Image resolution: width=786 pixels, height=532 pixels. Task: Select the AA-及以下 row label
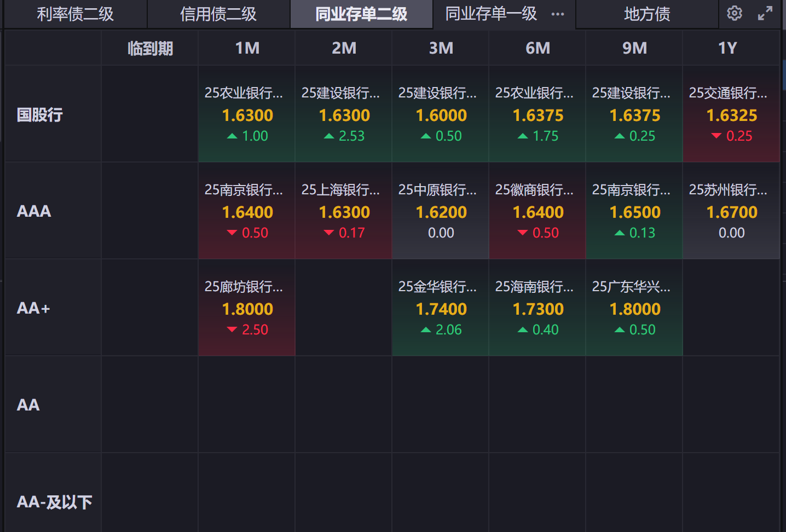[x=54, y=501]
